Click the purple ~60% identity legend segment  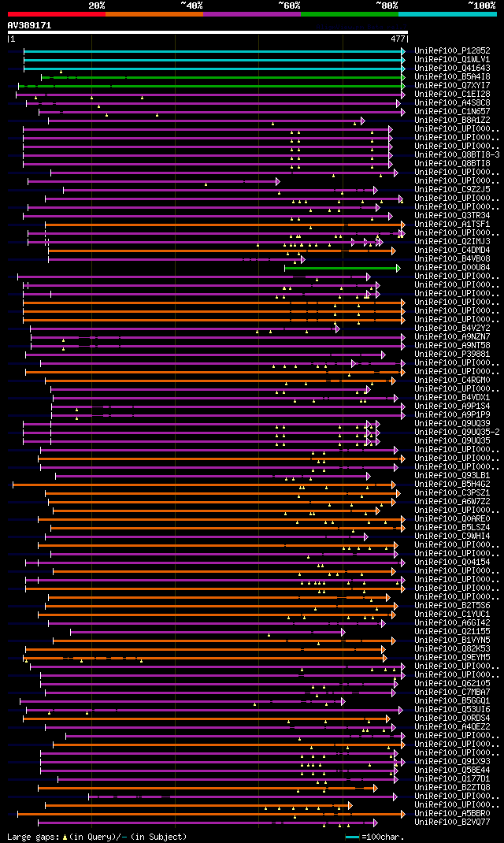[x=252, y=14]
